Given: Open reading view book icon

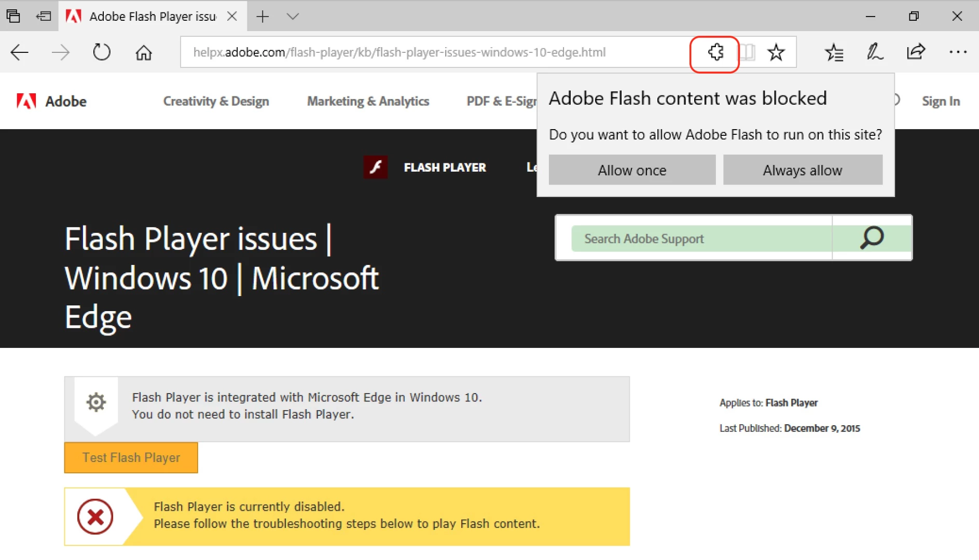Looking at the screenshot, I should [x=746, y=52].
